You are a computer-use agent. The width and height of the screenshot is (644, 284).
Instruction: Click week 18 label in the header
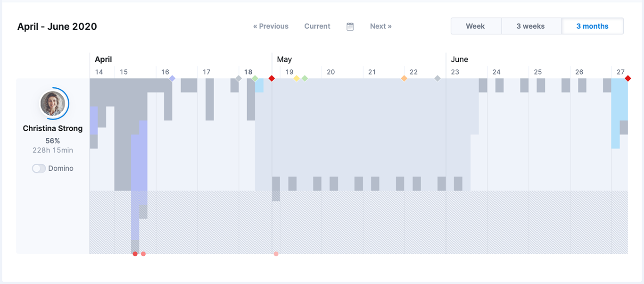click(248, 72)
